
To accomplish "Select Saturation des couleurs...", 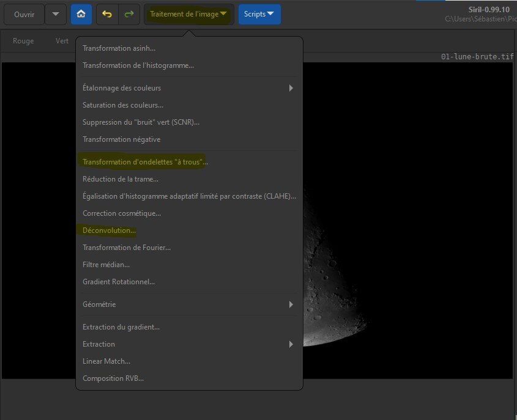I will tap(189, 105).
